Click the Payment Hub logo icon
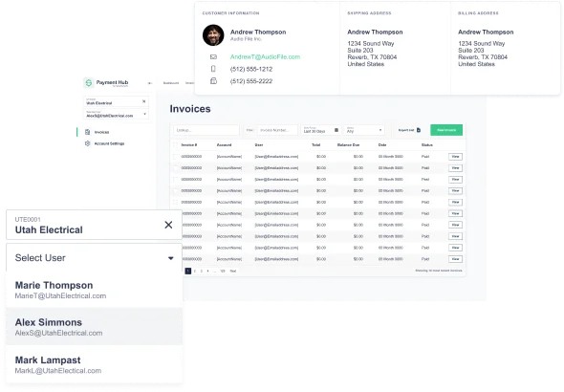This screenshot has height=392, width=564. [x=89, y=83]
